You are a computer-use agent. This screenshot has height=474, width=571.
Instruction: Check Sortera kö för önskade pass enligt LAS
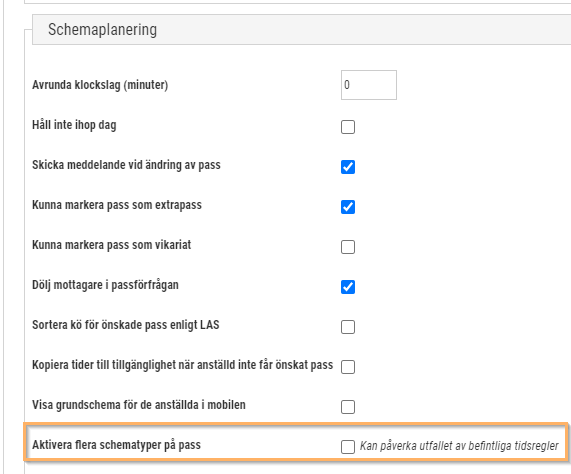tap(348, 327)
